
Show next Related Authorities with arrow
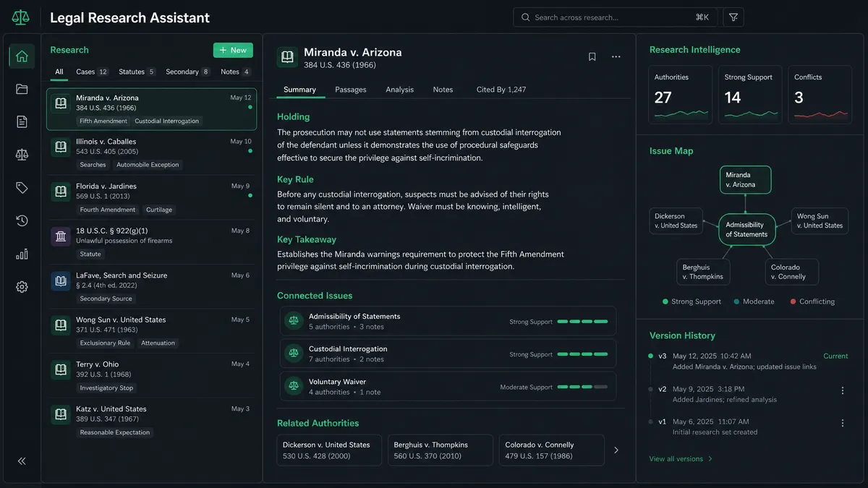coord(616,450)
